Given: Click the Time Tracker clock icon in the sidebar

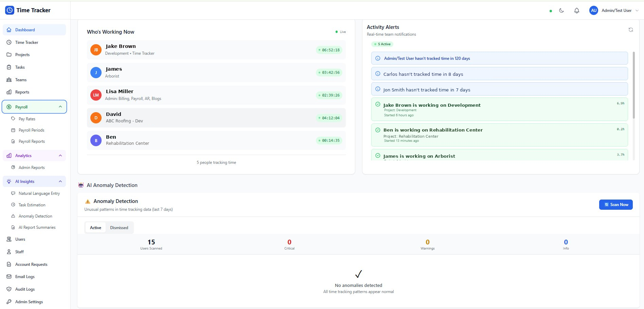Looking at the screenshot, I should coord(9,42).
